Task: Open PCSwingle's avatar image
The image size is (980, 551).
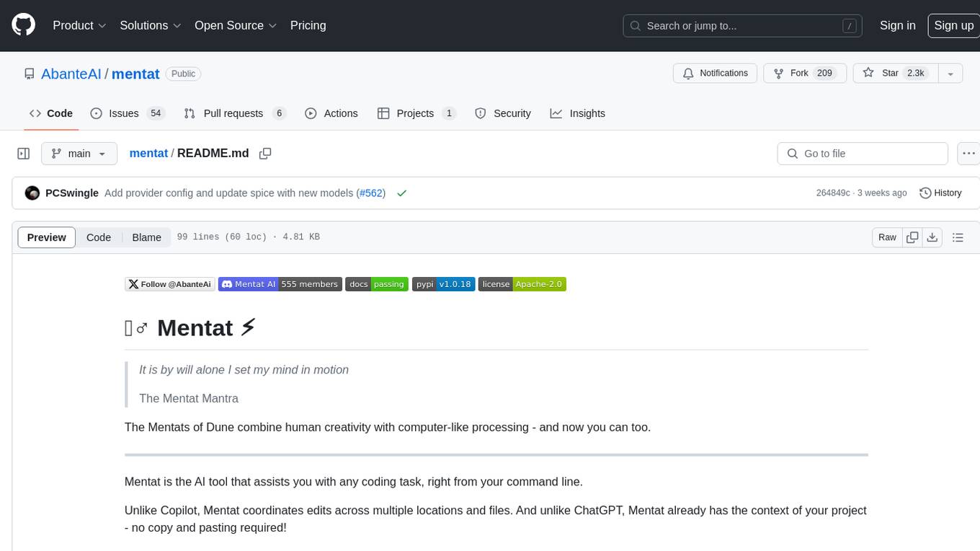Action: (x=32, y=193)
